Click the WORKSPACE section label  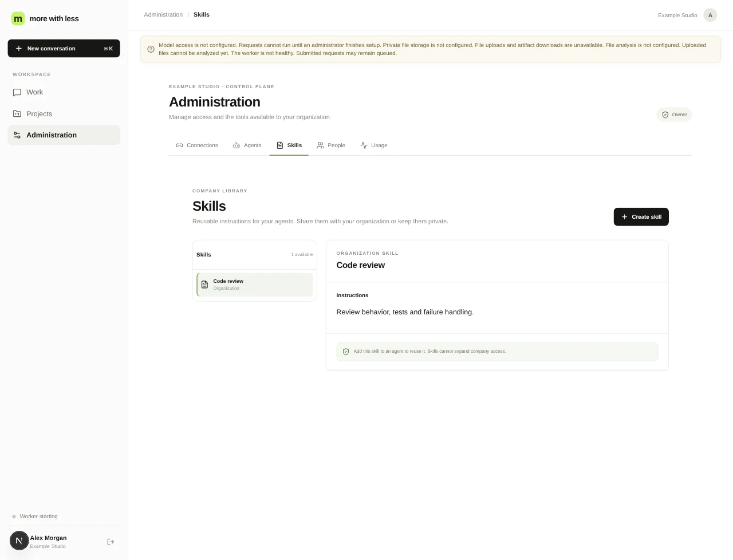32,74
